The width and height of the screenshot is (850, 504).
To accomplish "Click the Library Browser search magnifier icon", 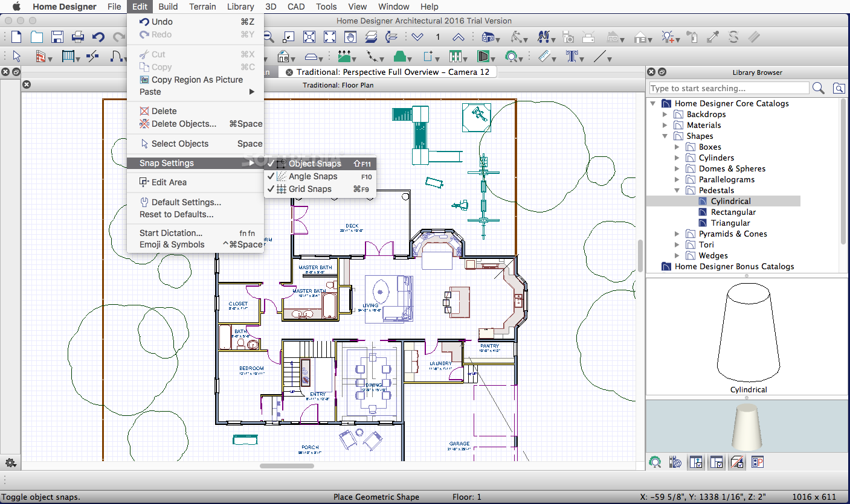I will click(x=819, y=88).
